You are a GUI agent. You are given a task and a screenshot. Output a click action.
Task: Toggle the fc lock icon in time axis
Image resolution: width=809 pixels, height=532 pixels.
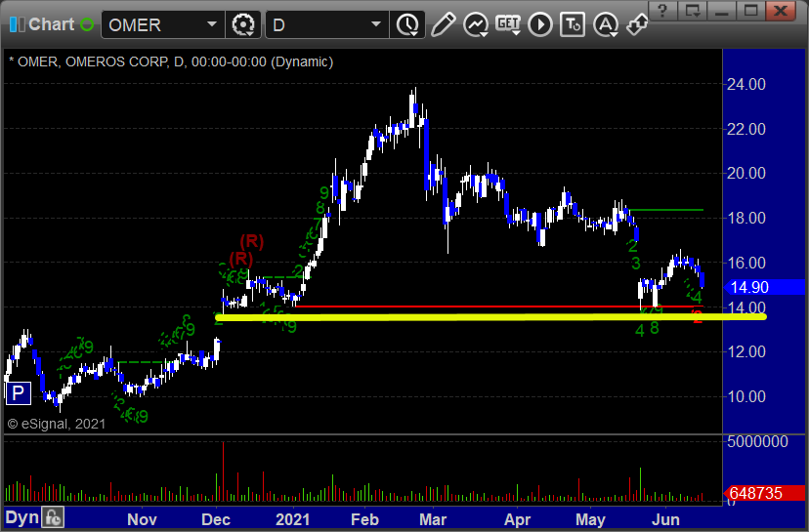(x=53, y=517)
